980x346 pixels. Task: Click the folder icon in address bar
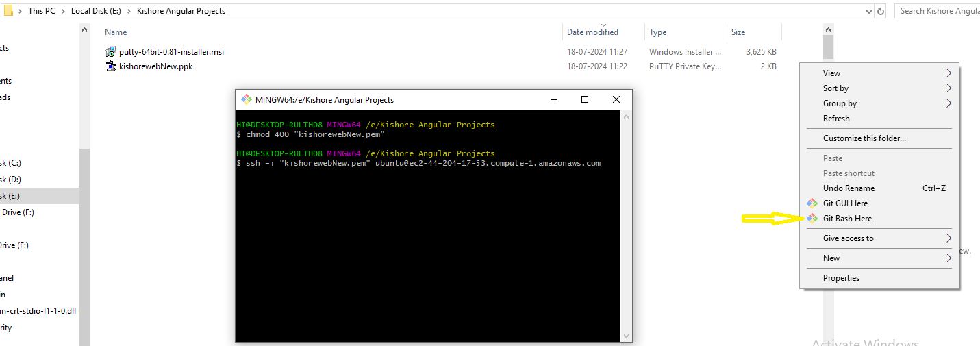tap(8, 11)
